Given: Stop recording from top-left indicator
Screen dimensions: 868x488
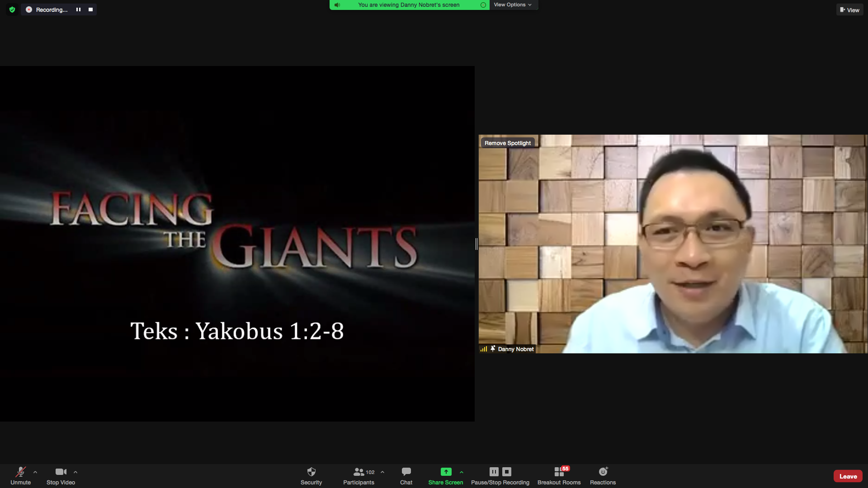Looking at the screenshot, I should coord(90,9).
